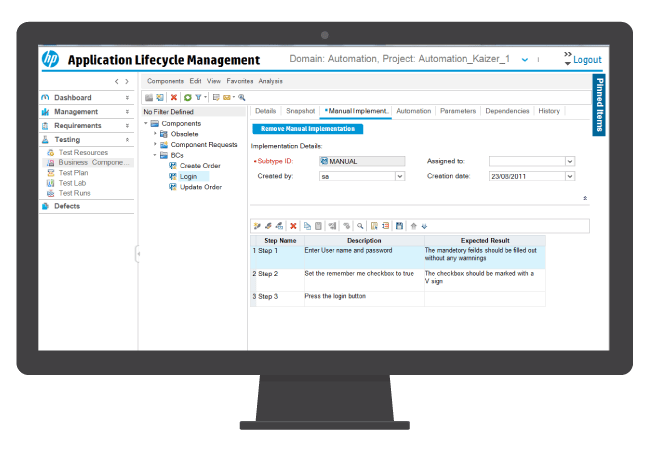This screenshot has width=650, height=450.
Task: Collapse the Components root tree node
Action: click(146, 123)
